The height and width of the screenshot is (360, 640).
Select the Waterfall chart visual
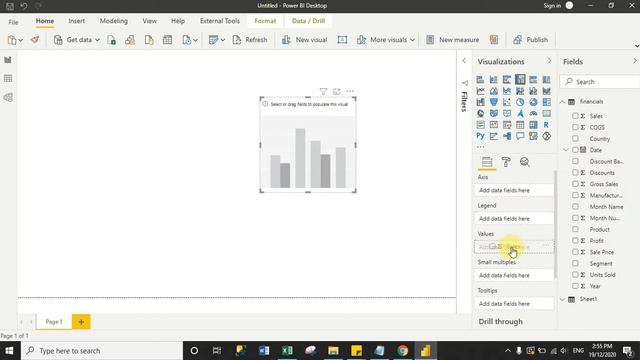[x=480, y=102]
